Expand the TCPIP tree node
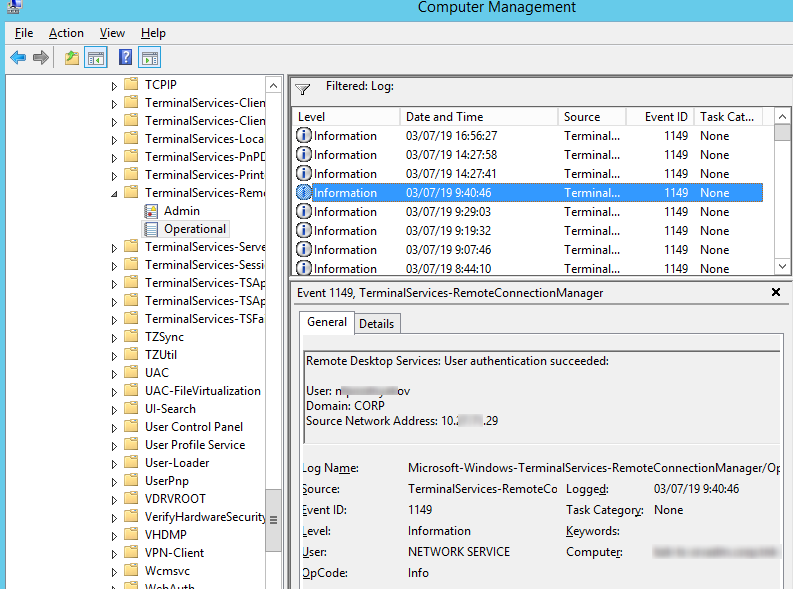The image size is (800, 600). pos(114,86)
